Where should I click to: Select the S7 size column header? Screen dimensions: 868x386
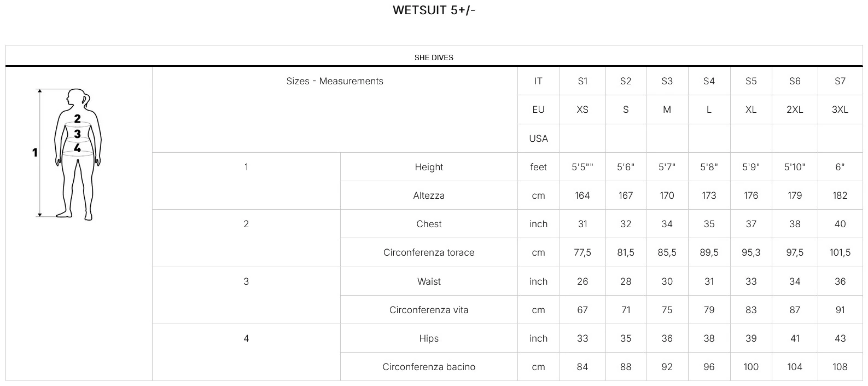840,81
